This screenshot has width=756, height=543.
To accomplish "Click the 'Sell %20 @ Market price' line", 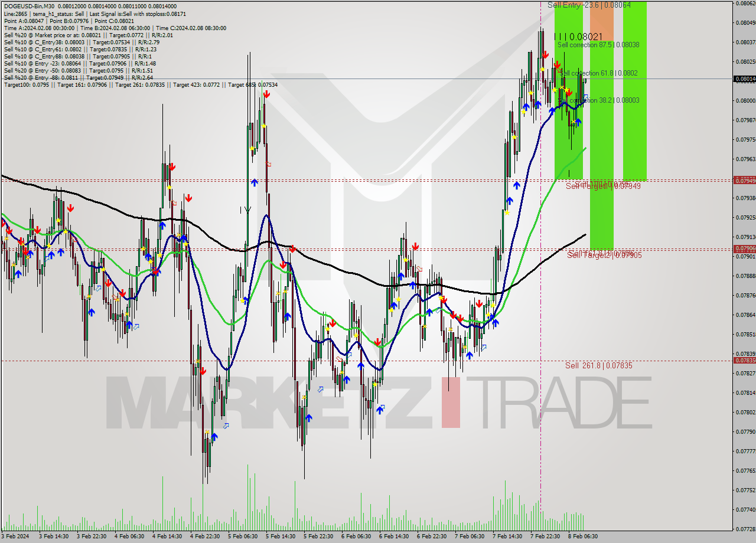I will (x=88, y=35).
